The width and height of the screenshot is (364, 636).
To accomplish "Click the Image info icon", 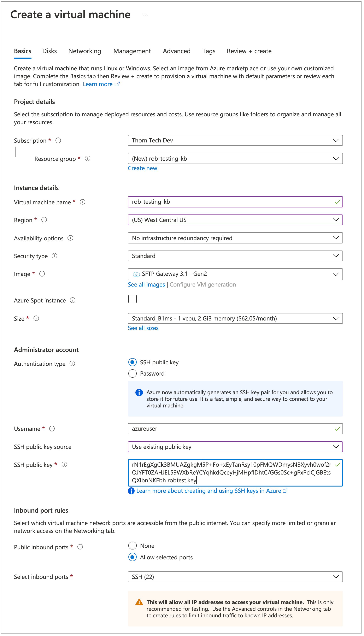I will click(42, 274).
